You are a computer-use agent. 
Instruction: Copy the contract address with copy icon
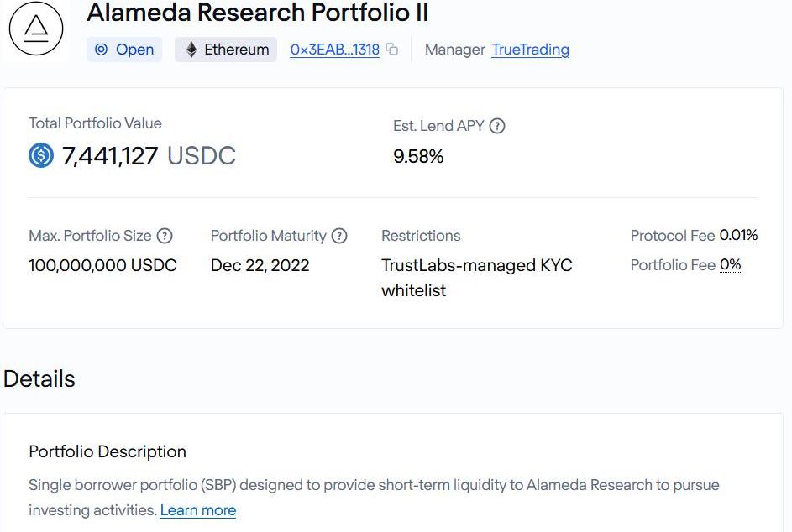[x=392, y=50]
